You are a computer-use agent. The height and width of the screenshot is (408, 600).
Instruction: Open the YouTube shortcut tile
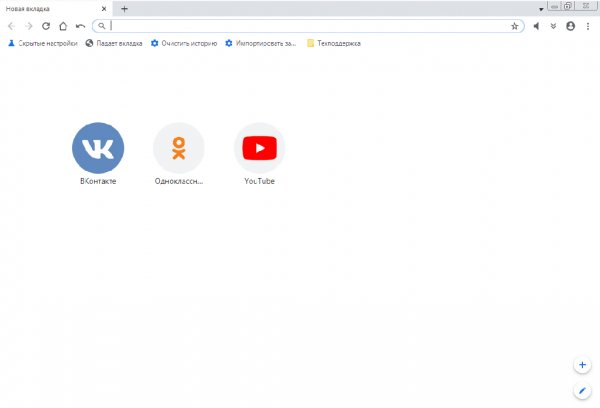coord(259,154)
